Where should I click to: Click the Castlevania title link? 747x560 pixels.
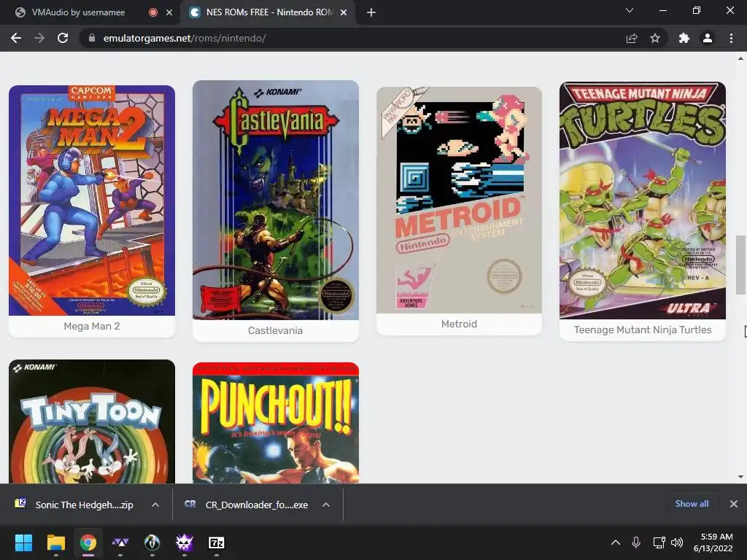click(x=275, y=330)
